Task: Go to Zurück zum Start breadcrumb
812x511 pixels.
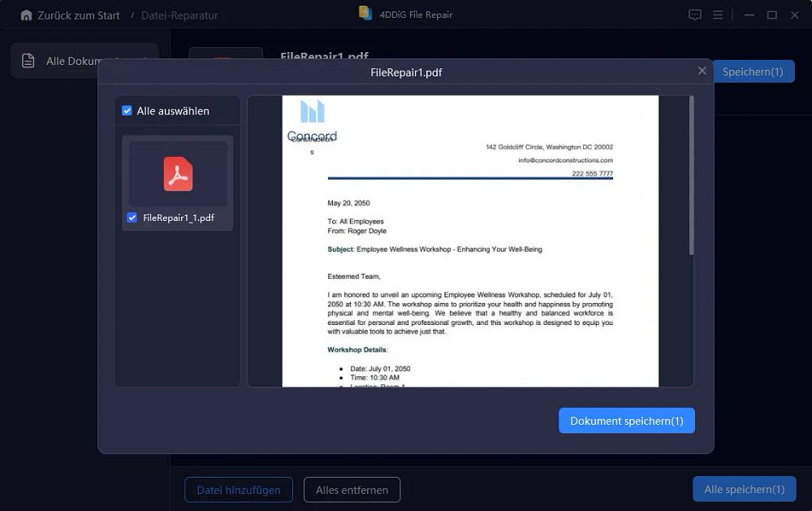Action: click(x=79, y=15)
